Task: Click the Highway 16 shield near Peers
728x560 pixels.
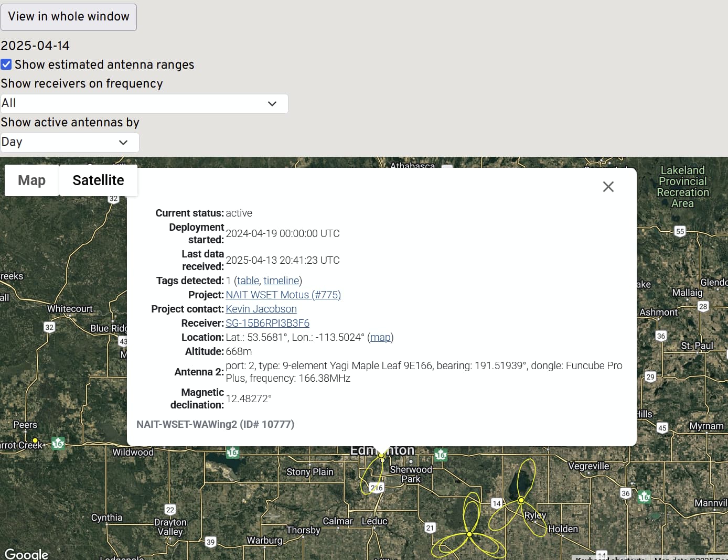Action: (58, 444)
